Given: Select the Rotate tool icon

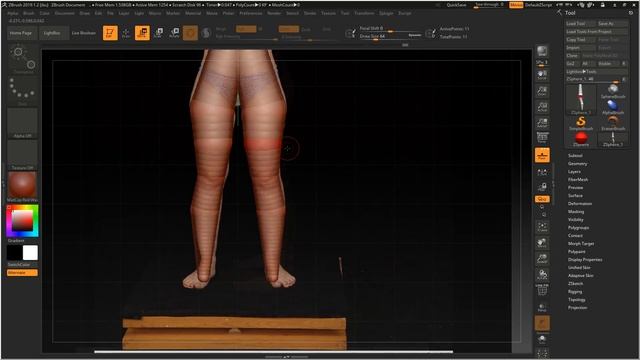Looking at the screenshot, I should tap(174, 33).
